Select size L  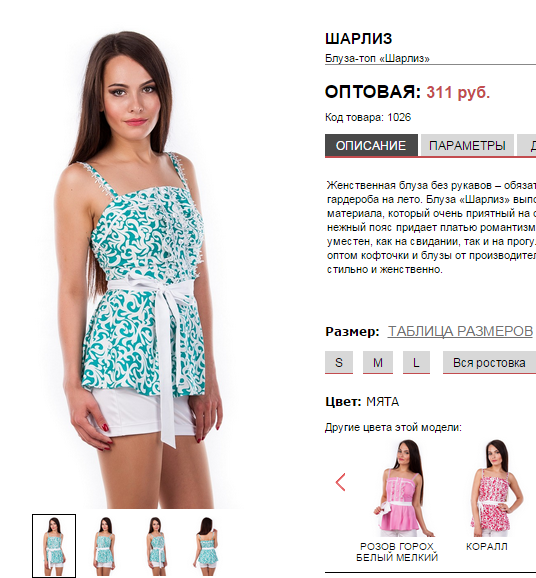(416, 362)
